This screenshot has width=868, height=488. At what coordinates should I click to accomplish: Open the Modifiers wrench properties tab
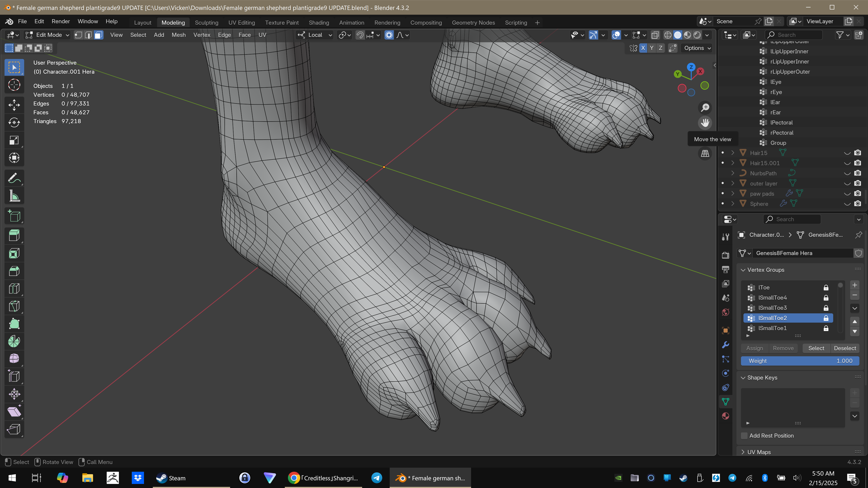725,345
